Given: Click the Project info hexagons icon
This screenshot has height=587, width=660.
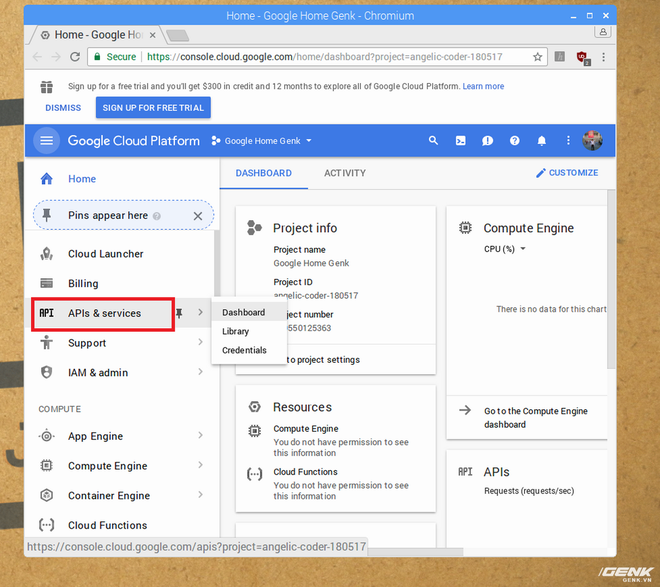Looking at the screenshot, I should (x=254, y=228).
